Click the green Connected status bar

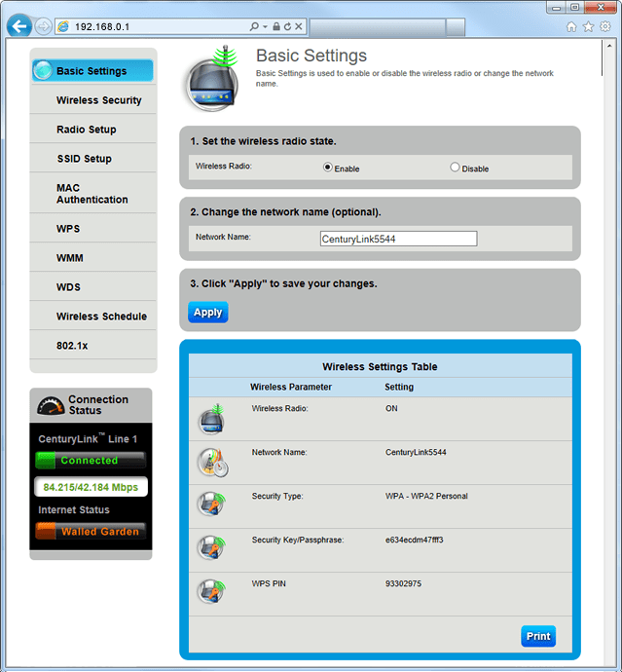91,461
